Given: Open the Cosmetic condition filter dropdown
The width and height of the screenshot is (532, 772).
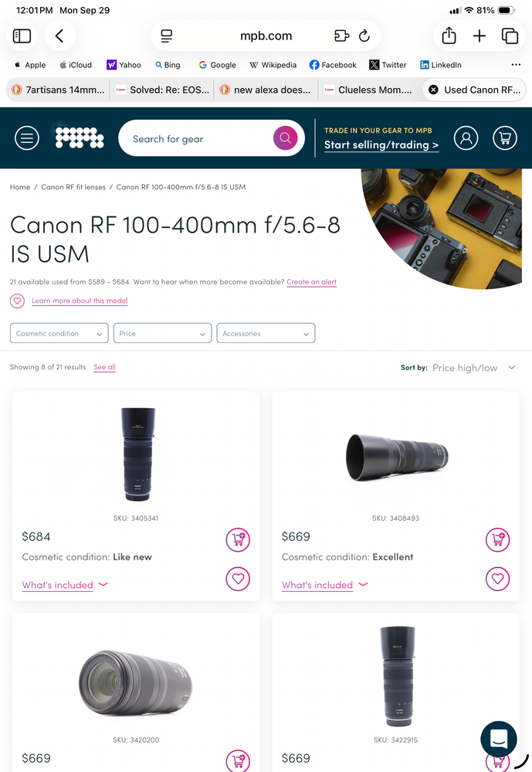Looking at the screenshot, I should click(x=59, y=333).
